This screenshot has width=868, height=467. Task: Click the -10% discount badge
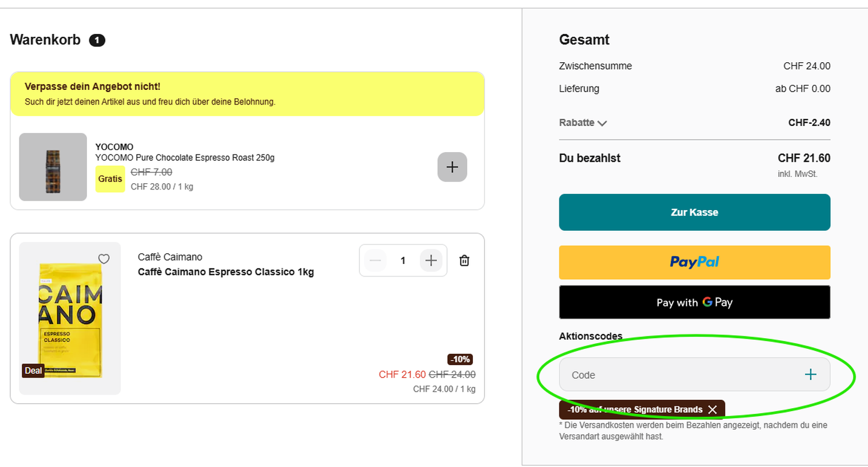(461, 359)
